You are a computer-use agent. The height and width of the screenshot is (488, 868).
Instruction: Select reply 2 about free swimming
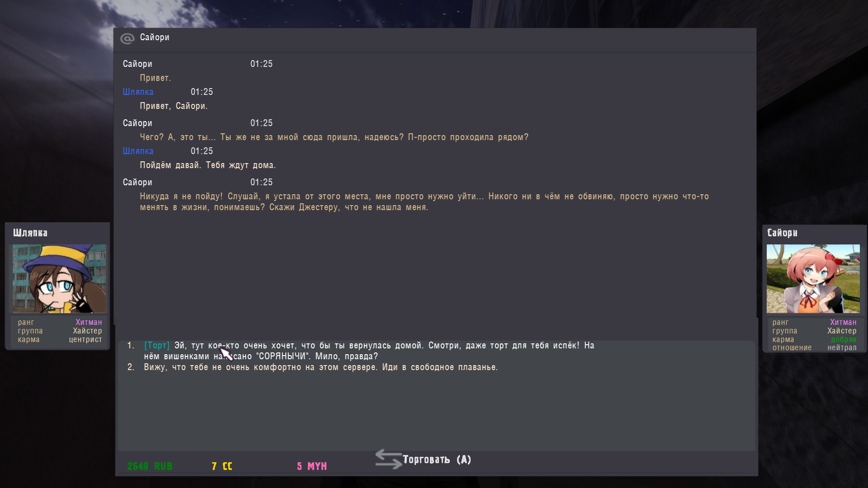[321, 367]
